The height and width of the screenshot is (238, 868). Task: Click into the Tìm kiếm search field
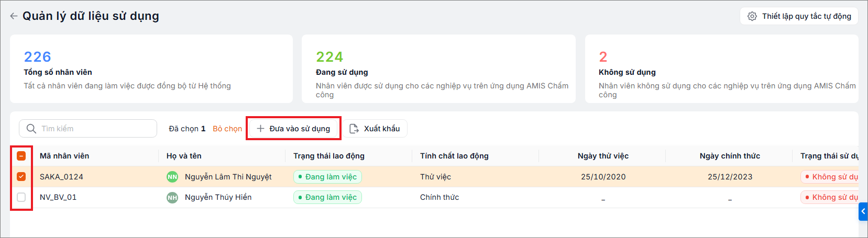[x=88, y=129]
